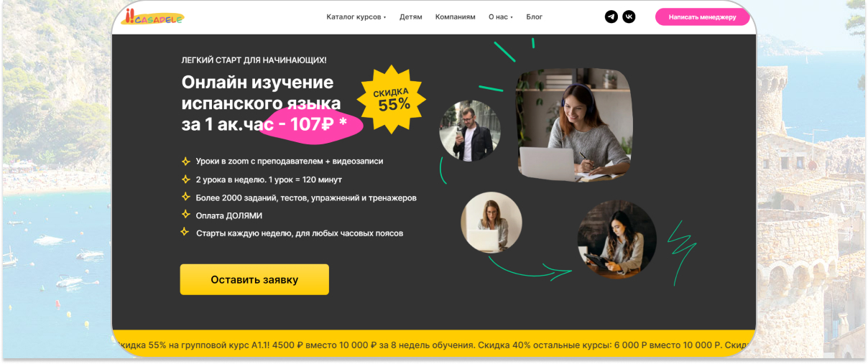Click star bullet beside 2000 заданий line
This screenshot has width=868, height=364.
pyautogui.click(x=185, y=197)
